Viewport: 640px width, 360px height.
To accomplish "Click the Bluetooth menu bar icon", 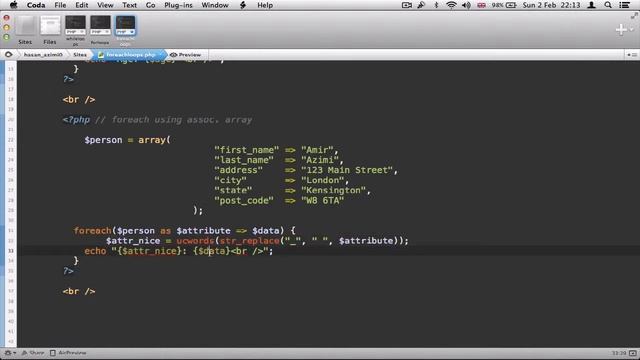I will point(436,5).
